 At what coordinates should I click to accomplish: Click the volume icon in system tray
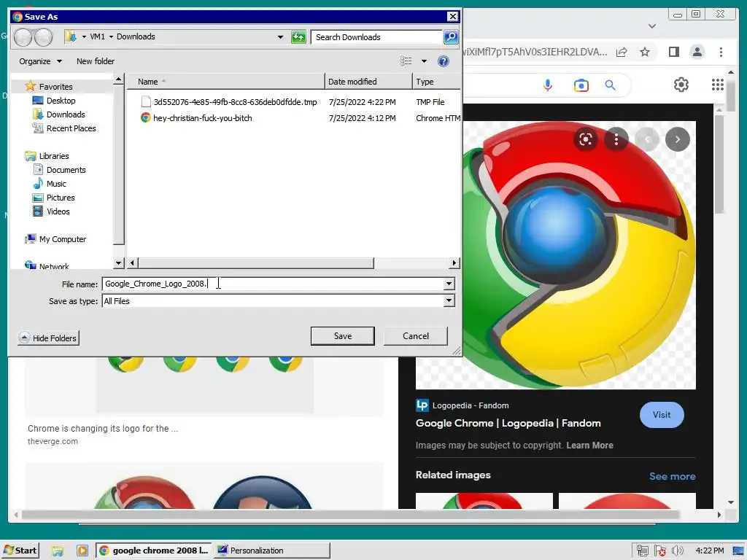click(677, 551)
